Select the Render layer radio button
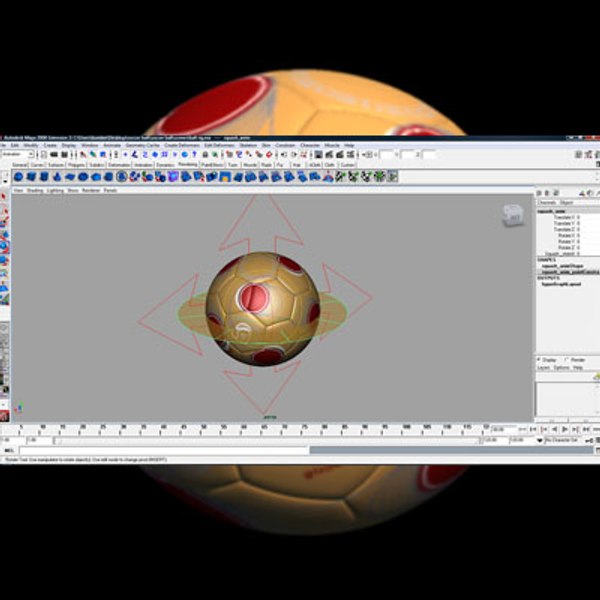The height and width of the screenshot is (600, 600). [x=567, y=360]
